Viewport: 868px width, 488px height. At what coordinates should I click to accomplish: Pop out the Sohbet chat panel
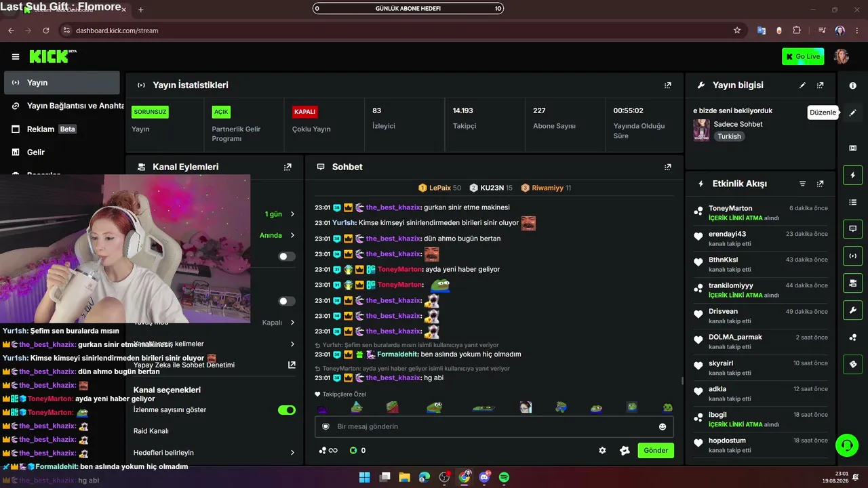[668, 167]
